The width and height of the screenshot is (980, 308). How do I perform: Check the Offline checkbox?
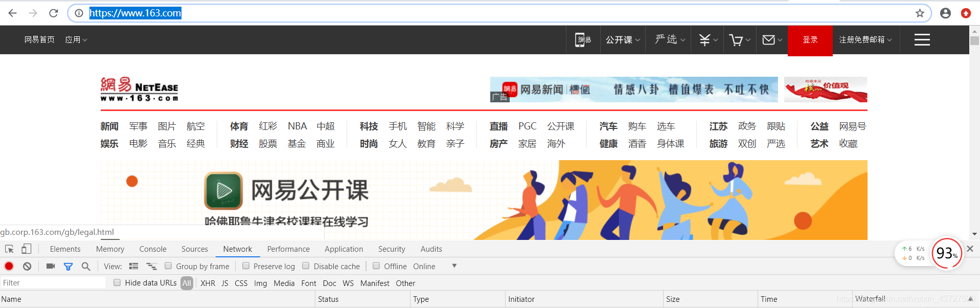376,266
